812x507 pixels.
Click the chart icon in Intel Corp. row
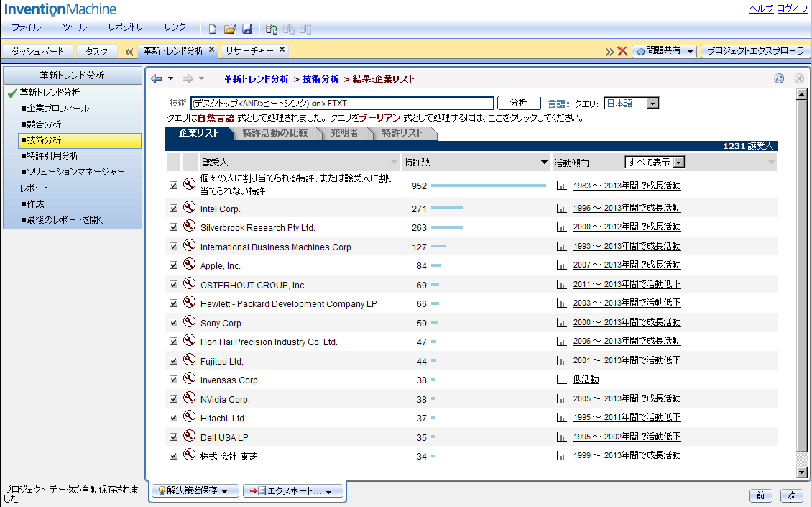(561, 209)
